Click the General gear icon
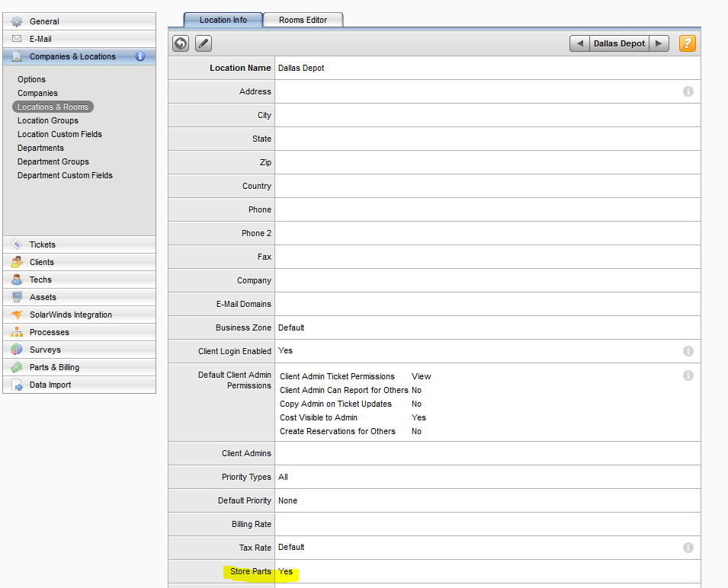The image size is (728, 588). tap(17, 21)
